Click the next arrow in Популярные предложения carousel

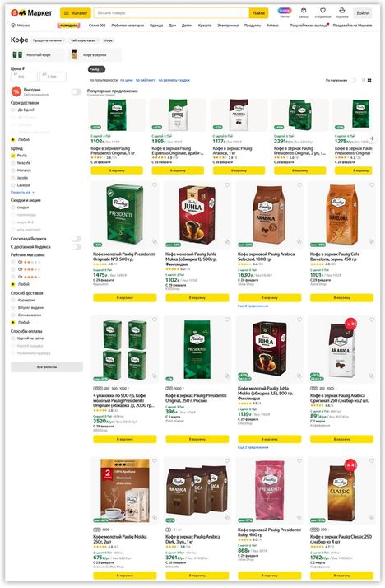coord(372,138)
